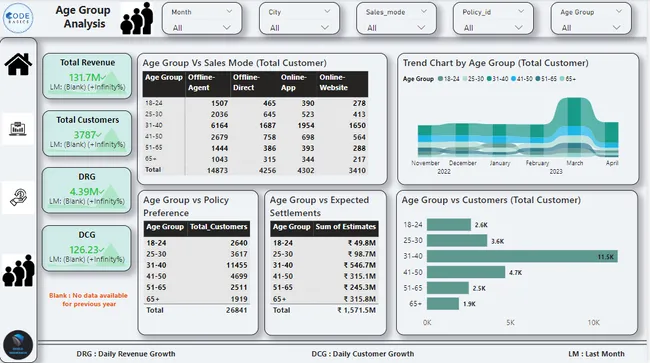Click the 51-65 row in settlements table
Viewport: 650px width, 363px height.
(324, 287)
